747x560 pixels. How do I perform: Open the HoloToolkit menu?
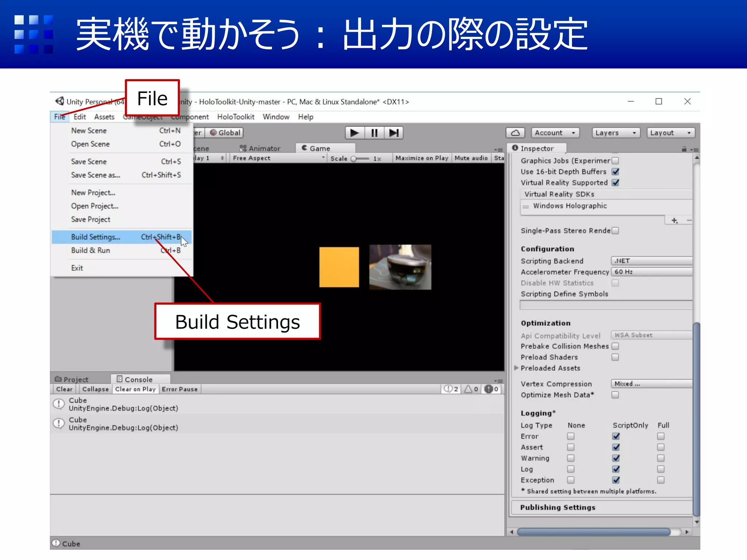[236, 117]
